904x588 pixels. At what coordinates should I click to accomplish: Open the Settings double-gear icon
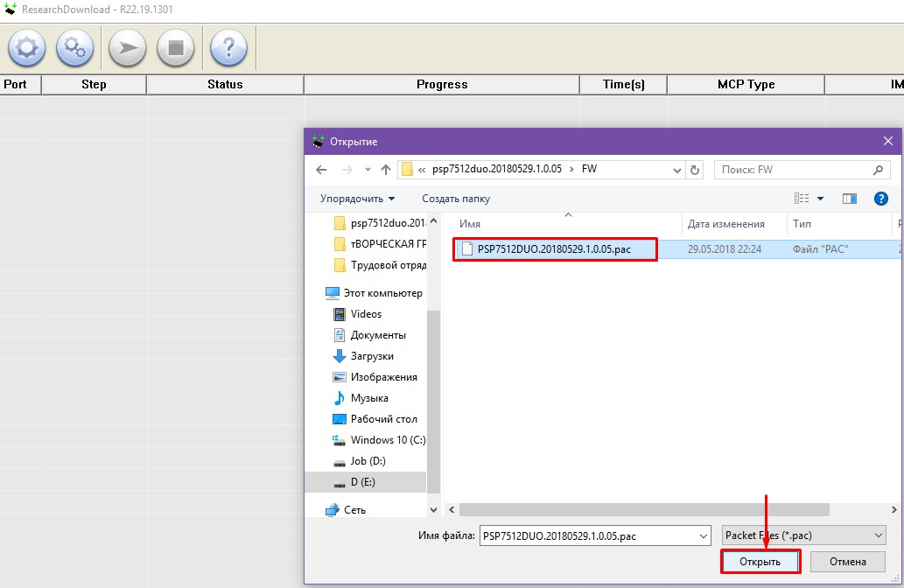tap(75, 48)
